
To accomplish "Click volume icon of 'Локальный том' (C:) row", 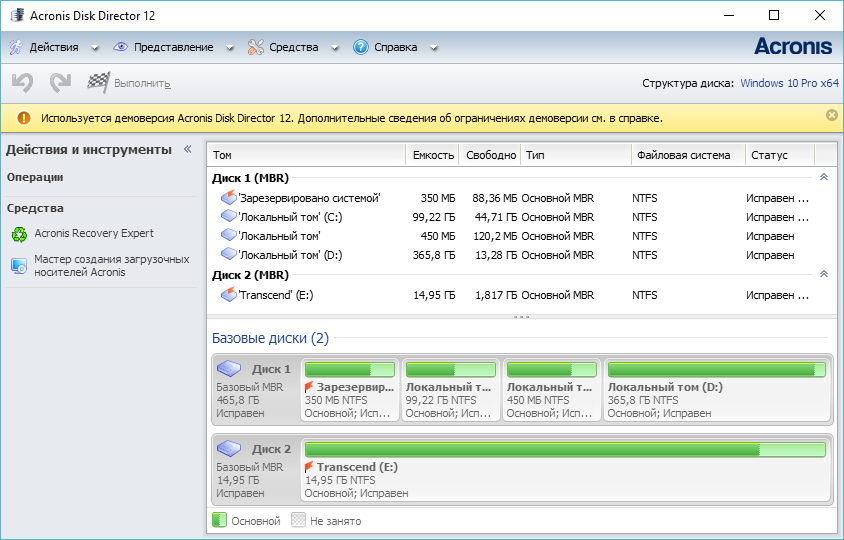I will 229,216.
